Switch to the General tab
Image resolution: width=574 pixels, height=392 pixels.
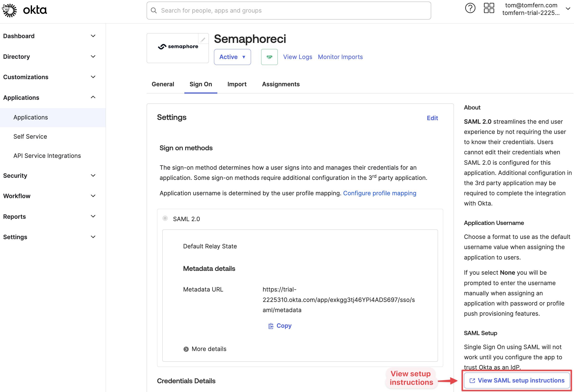(163, 84)
